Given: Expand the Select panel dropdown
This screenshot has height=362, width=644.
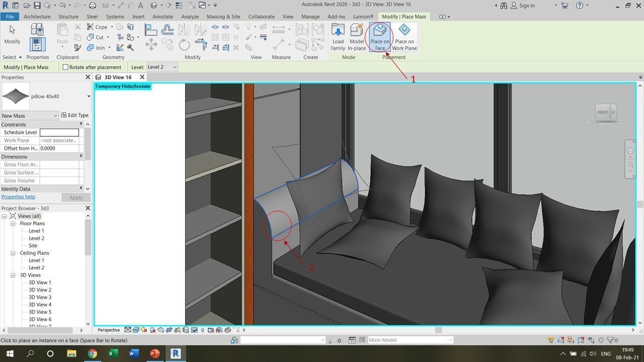Looking at the screenshot, I should [x=12, y=57].
